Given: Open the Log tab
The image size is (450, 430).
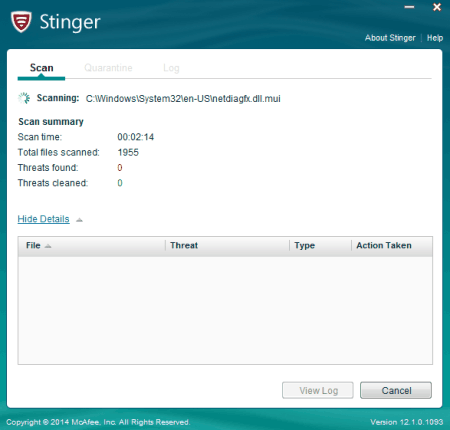Looking at the screenshot, I should (x=171, y=68).
